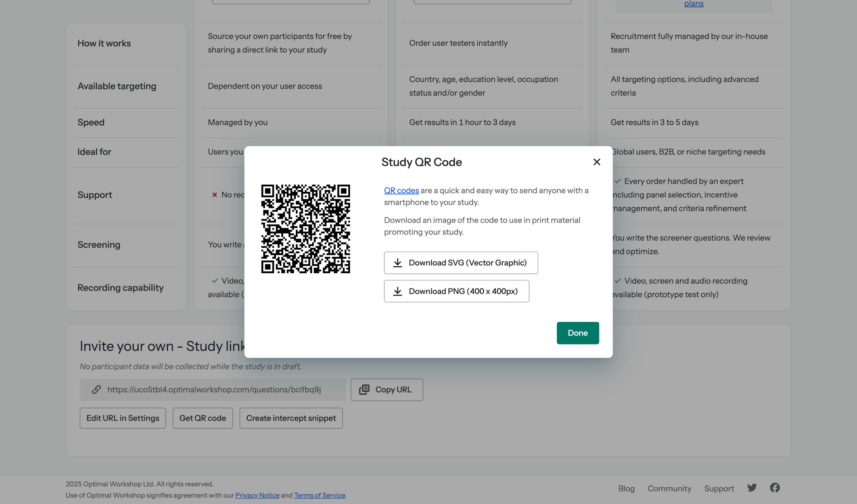
Task: Open the Twitter icon in footer
Action: [x=752, y=488]
